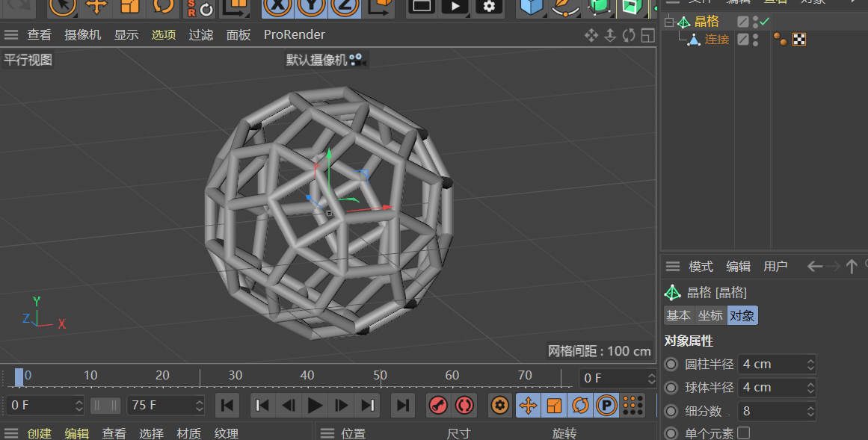The height and width of the screenshot is (440, 868).
Task: Open the 用户 menu in attributes panel
Action: (x=775, y=267)
